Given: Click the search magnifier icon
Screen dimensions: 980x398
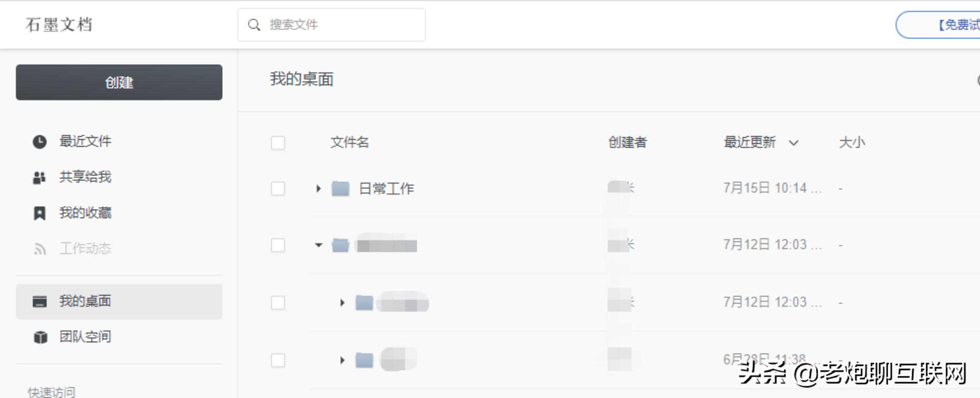Looking at the screenshot, I should tap(254, 24).
